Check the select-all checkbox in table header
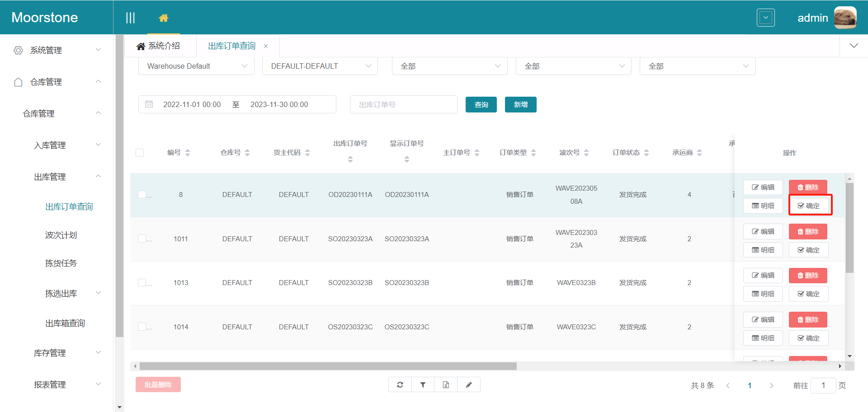868x412 pixels. 140,153
